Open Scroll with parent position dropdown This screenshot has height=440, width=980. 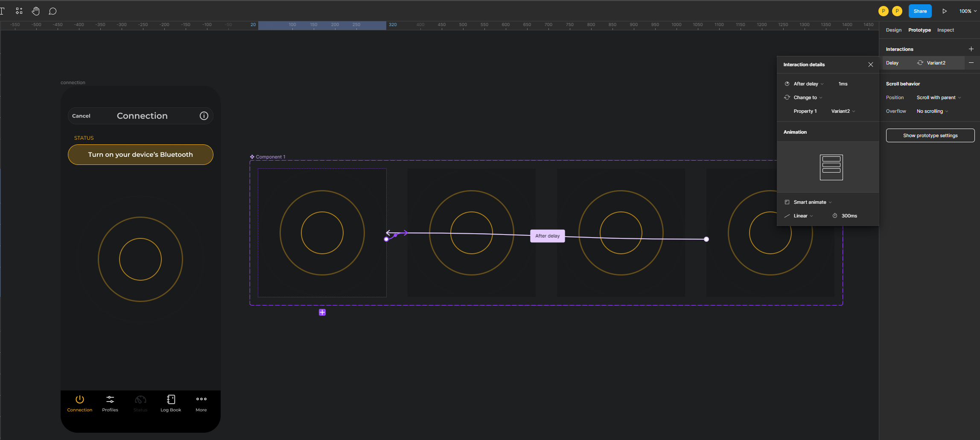point(939,97)
